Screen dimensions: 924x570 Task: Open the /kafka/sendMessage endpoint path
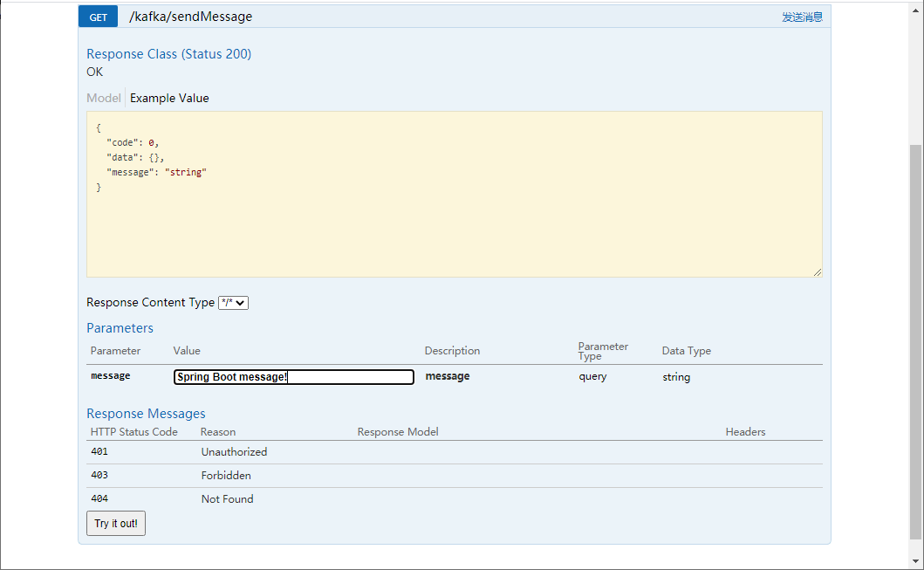coord(190,17)
